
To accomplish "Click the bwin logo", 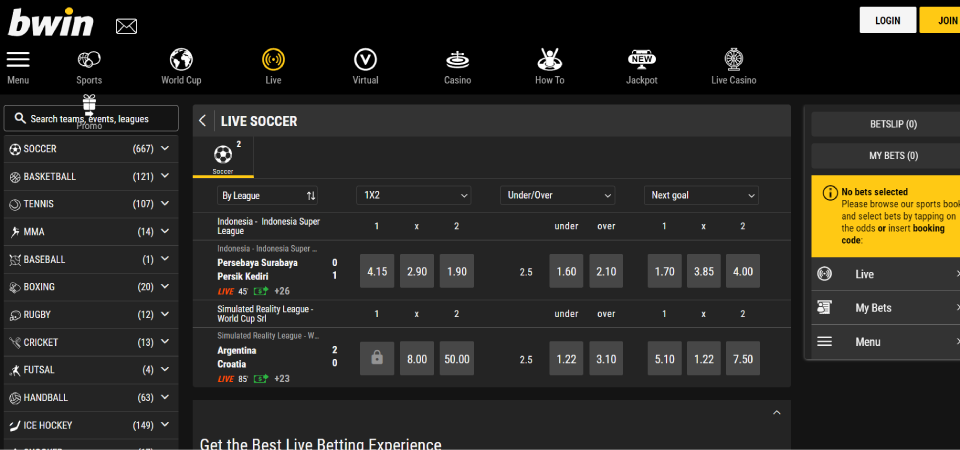I will pos(50,23).
